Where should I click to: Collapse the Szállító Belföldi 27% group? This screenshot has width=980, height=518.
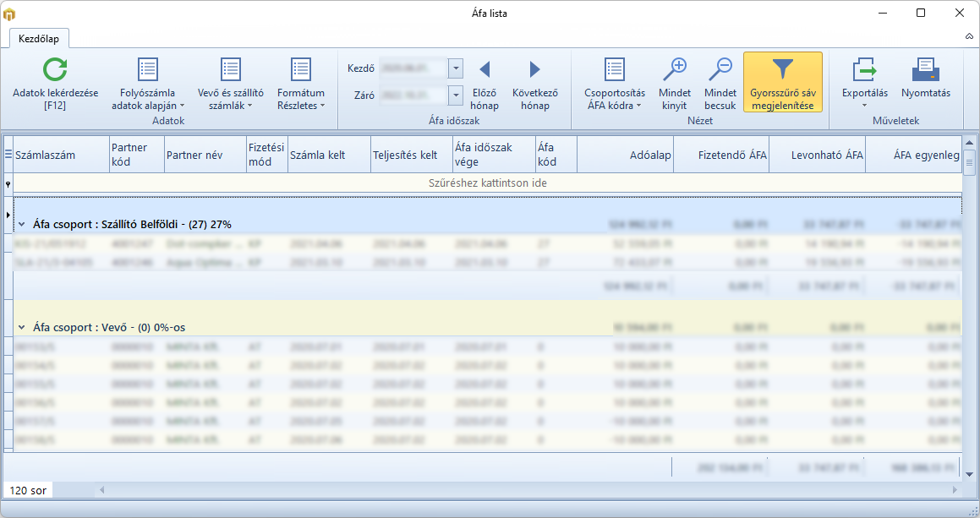[x=22, y=225]
